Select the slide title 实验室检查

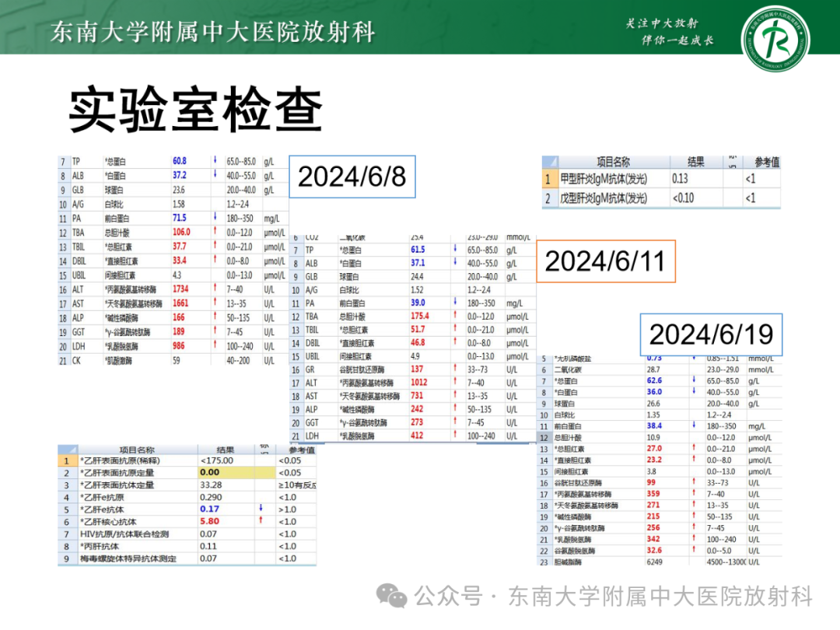click(196, 110)
